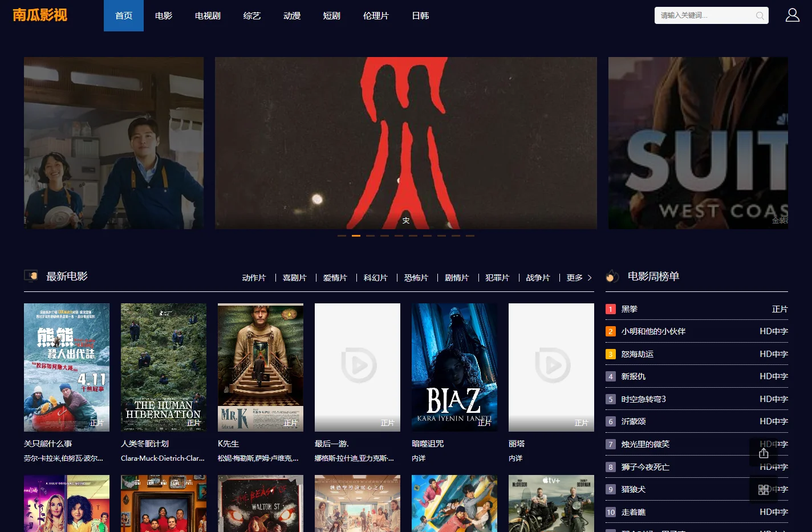Open the 最后一游 placeholder poster

pos(358,367)
